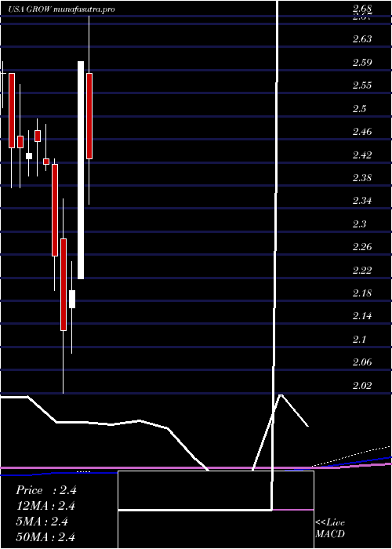The height and width of the screenshot is (549, 392).
Task: Click the 'USA GROW munafasutra.pro' chart title
Action: [x=62, y=9]
